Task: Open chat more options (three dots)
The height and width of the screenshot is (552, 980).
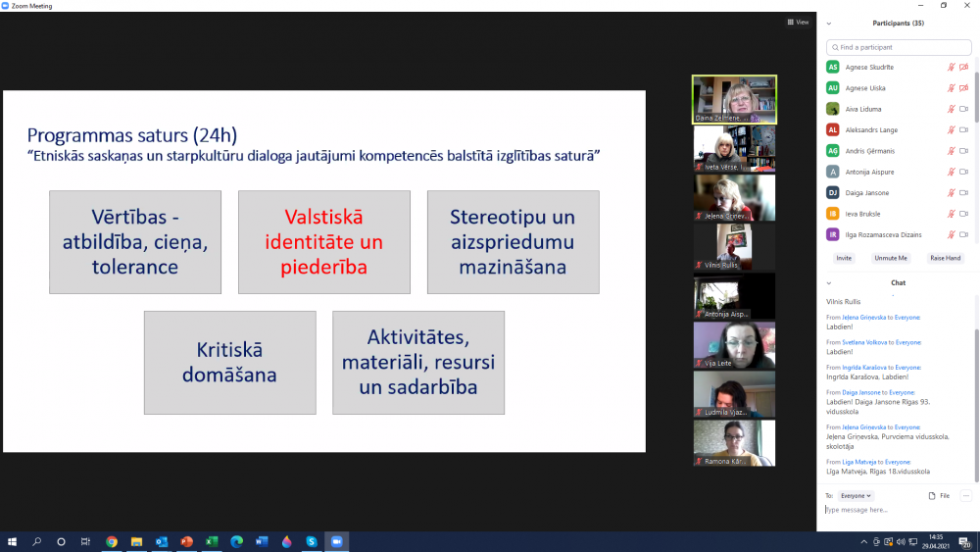Action: click(965, 496)
